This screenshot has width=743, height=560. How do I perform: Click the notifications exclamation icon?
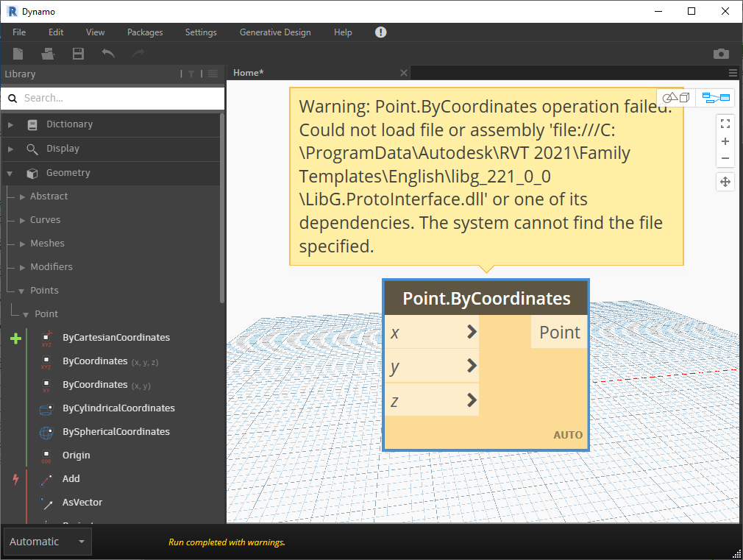(x=380, y=32)
